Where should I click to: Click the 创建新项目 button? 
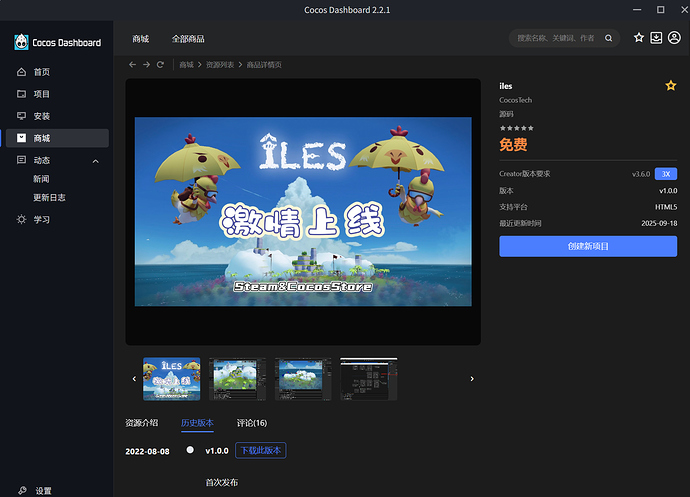coord(588,246)
